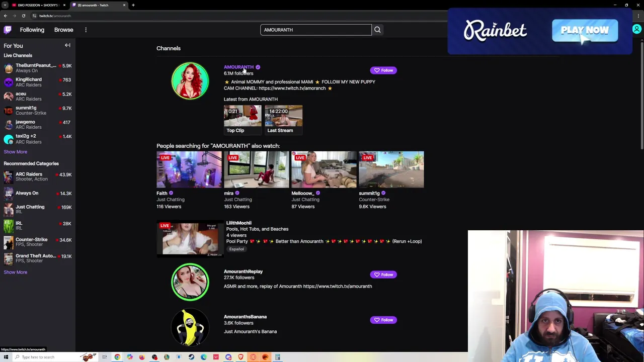Open Calculator from the taskbar
Image resolution: width=644 pixels, height=362 pixels.
pos(277,357)
